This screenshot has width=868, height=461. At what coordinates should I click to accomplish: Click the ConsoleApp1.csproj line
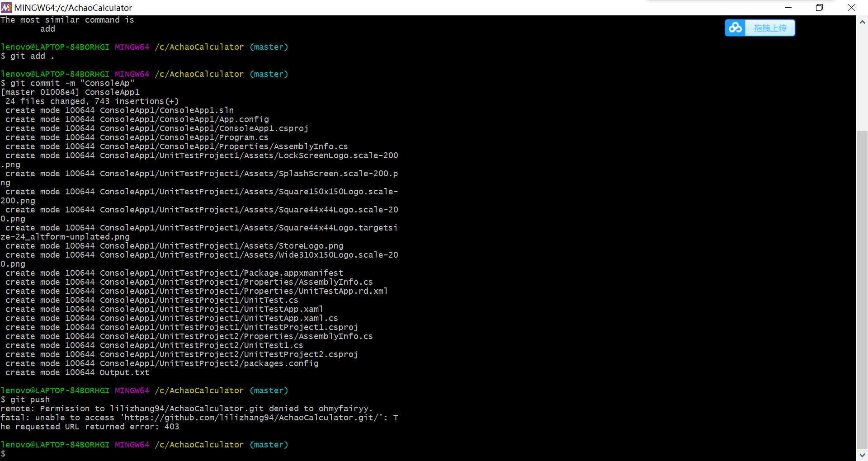(157, 128)
